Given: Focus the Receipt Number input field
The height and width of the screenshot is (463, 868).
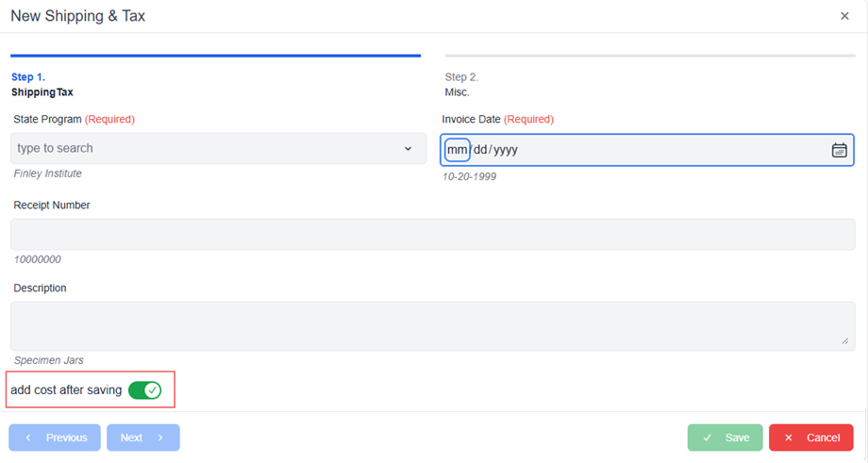Looking at the screenshot, I should 433,234.
